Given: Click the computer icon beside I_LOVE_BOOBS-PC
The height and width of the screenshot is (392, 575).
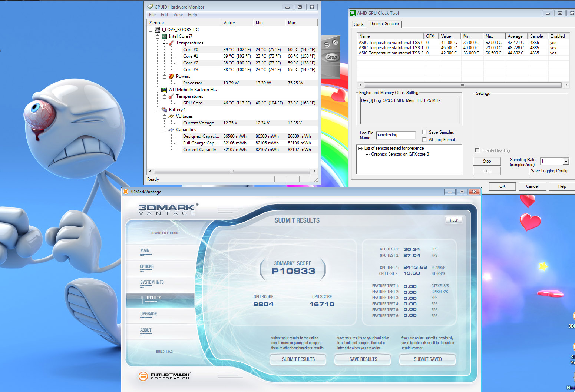Looking at the screenshot, I should click(x=157, y=30).
